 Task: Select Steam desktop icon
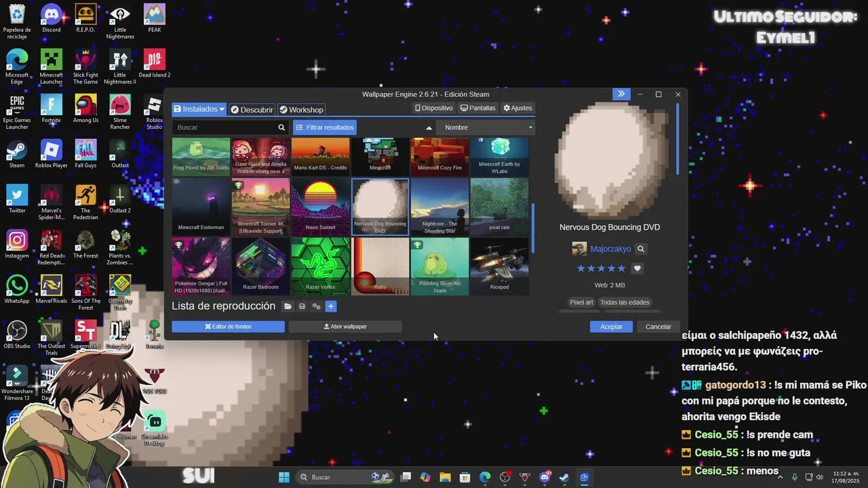click(x=17, y=154)
